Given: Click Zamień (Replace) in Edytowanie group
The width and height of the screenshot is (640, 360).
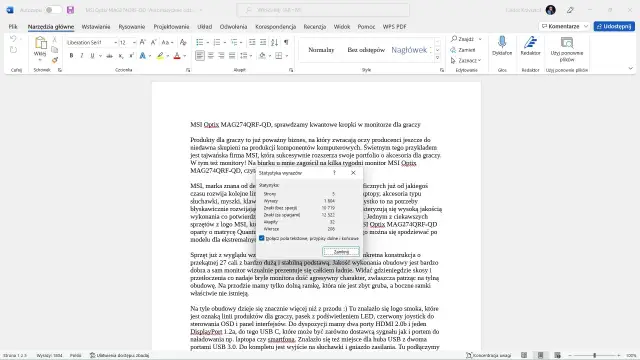Looking at the screenshot, I should click(463, 50).
